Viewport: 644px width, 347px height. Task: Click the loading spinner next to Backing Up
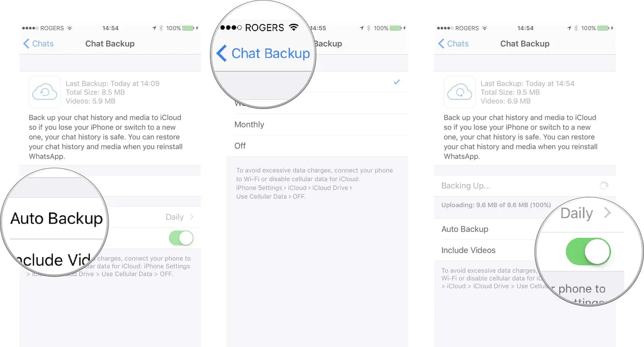point(604,185)
